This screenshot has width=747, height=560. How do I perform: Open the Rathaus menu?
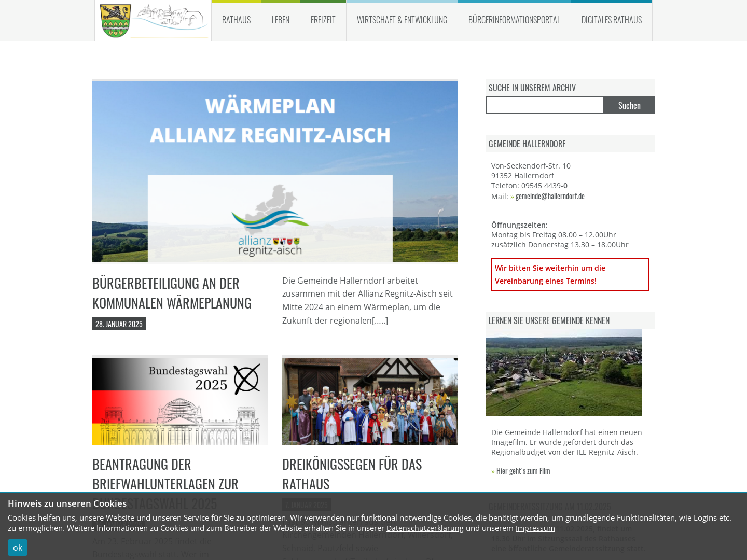(236, 20)
